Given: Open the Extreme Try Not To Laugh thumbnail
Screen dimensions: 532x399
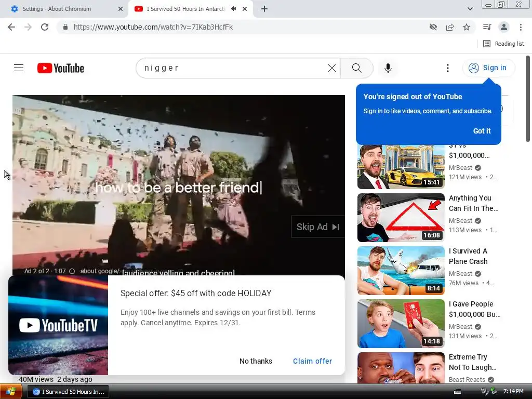Looking at the screenshot, I should 401,368.
